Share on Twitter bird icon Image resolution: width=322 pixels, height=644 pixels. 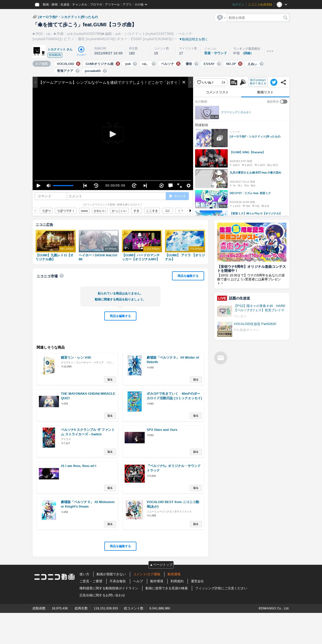274,82
